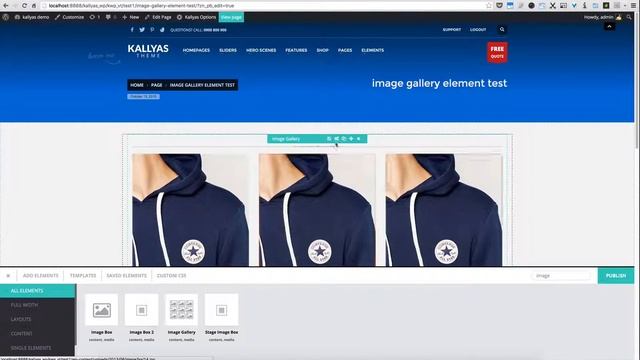The height and width of the screenshot is (360, 640).
Task: Focus the element search field
Action: (561, 276)
